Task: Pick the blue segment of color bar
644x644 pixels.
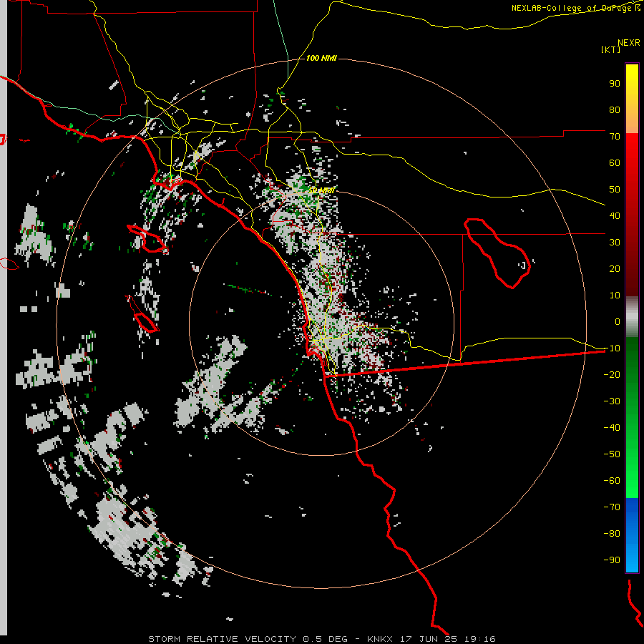Action: (x=632, y=535)
